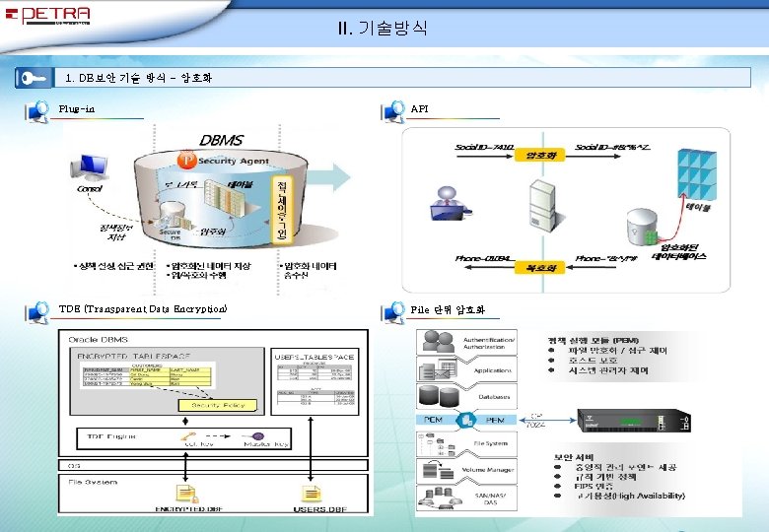Click the heading 1. DB보안 기술 방식 - 암호화
Image resolution: width=769 pixels, height=532 pixels.
[139, 78]
